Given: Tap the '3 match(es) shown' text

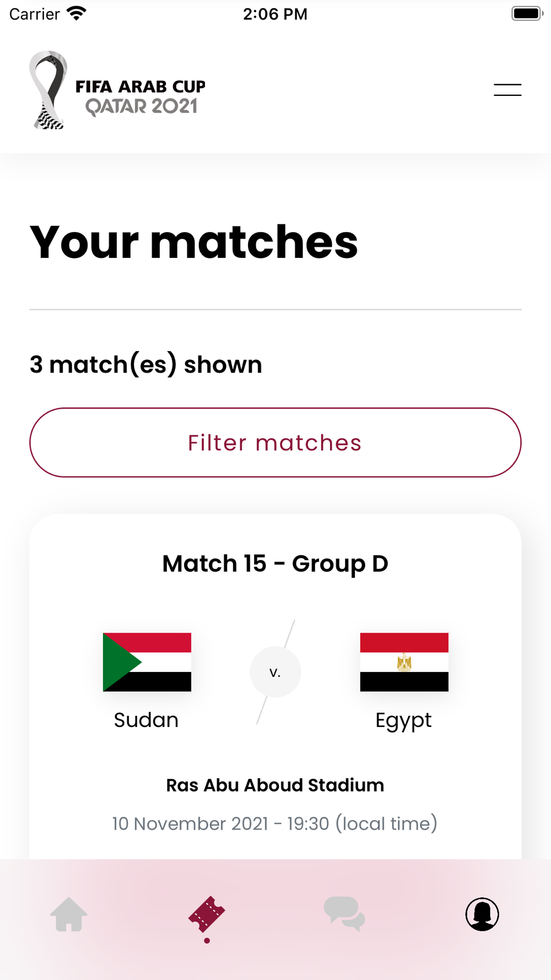Looking at the screenshot, I should (146, 365).
